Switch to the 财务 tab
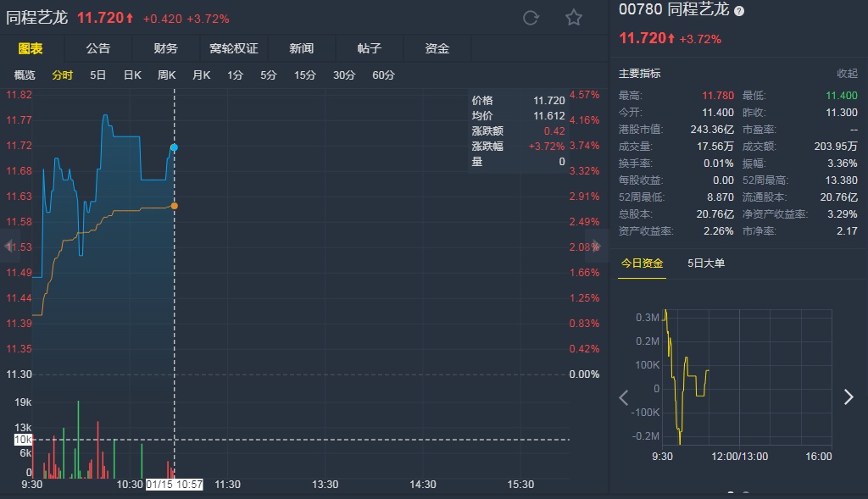The image size is (868, 499). click(x=166, y=48)
